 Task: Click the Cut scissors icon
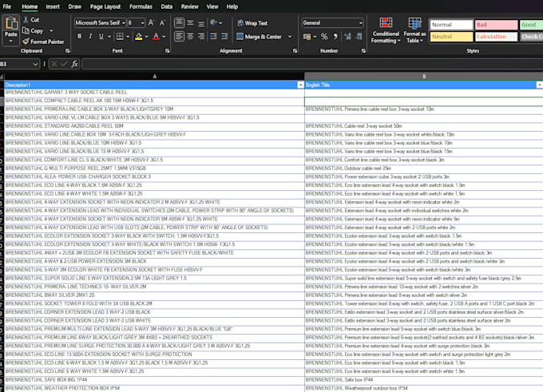(26, 20)
